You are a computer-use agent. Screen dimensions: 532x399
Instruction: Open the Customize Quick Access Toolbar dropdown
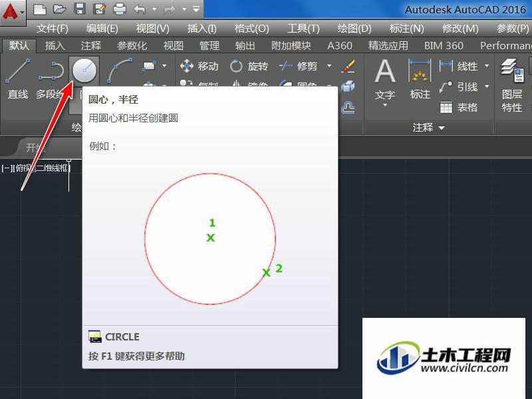196,9
